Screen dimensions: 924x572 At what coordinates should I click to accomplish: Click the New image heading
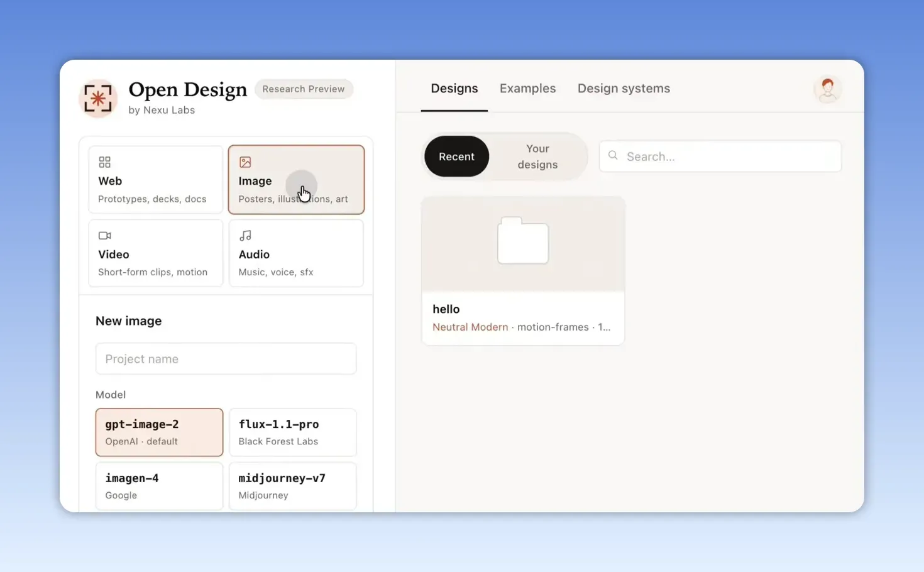click(129, 321)
